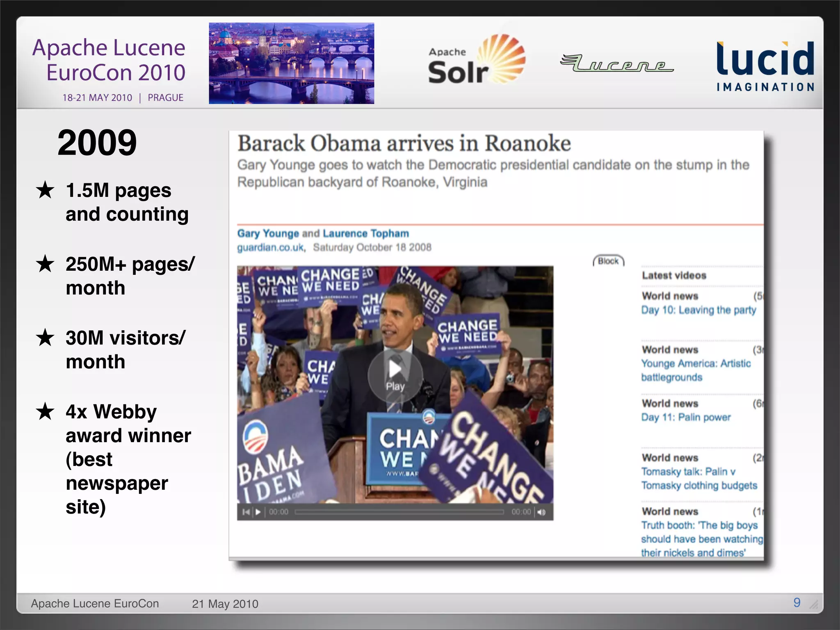The image size is (840, 630).
Task: Click the large Play button on video
Action: point(395,375)
